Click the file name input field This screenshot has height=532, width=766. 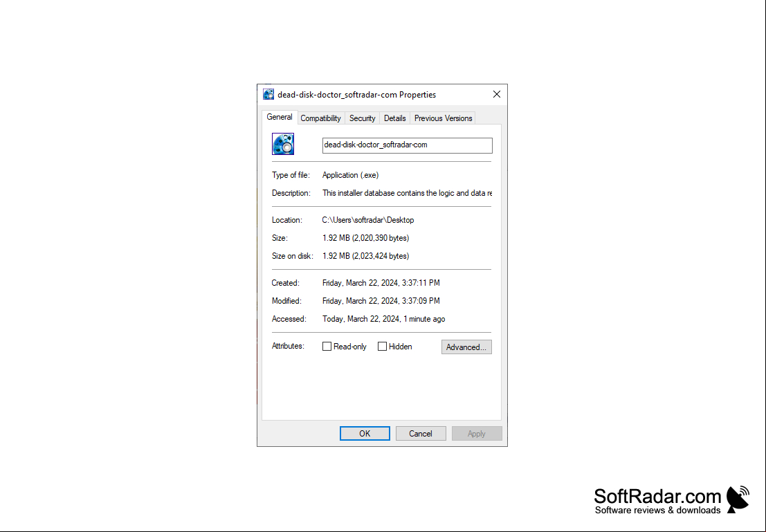(x=408, y=145)
